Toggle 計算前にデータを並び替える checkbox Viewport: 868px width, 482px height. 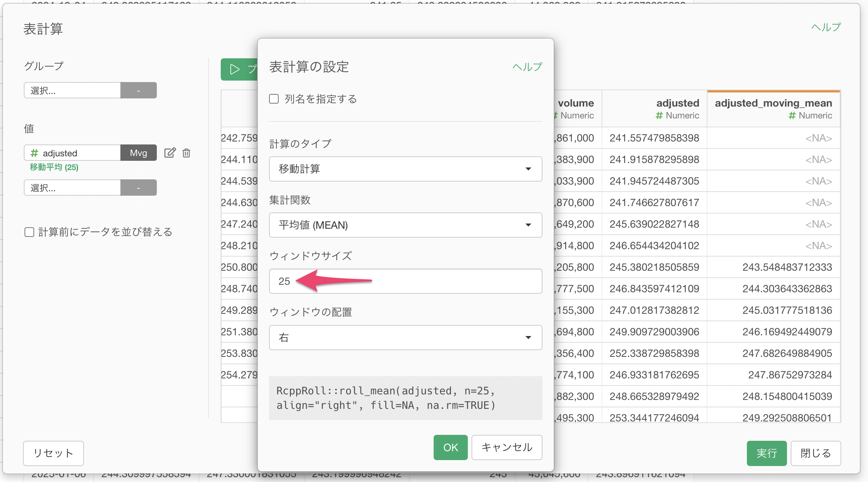[29, 232]
